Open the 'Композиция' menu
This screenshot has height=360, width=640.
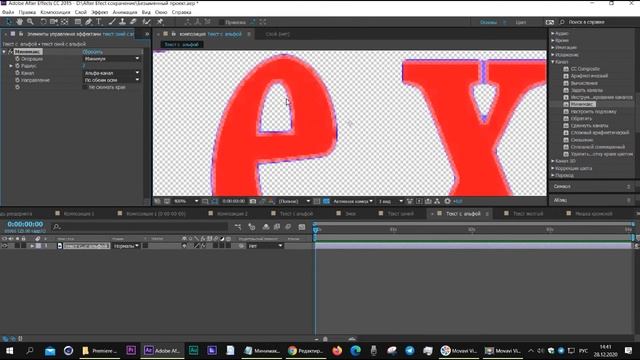pos(55,12)
